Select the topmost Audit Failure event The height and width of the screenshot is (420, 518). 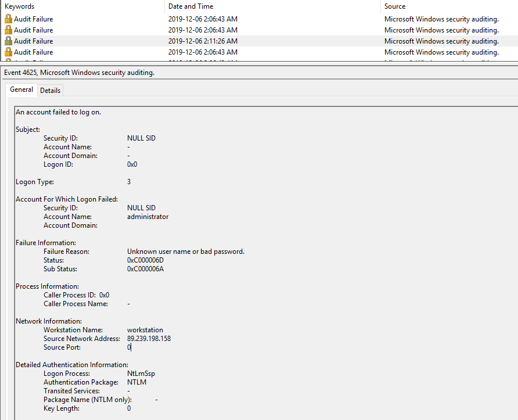point(87,19)
